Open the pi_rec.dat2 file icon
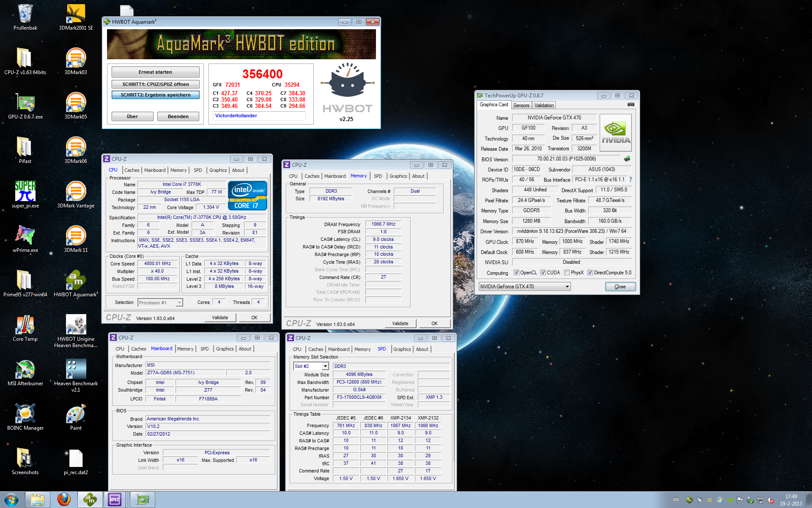 tap(76, 461)
